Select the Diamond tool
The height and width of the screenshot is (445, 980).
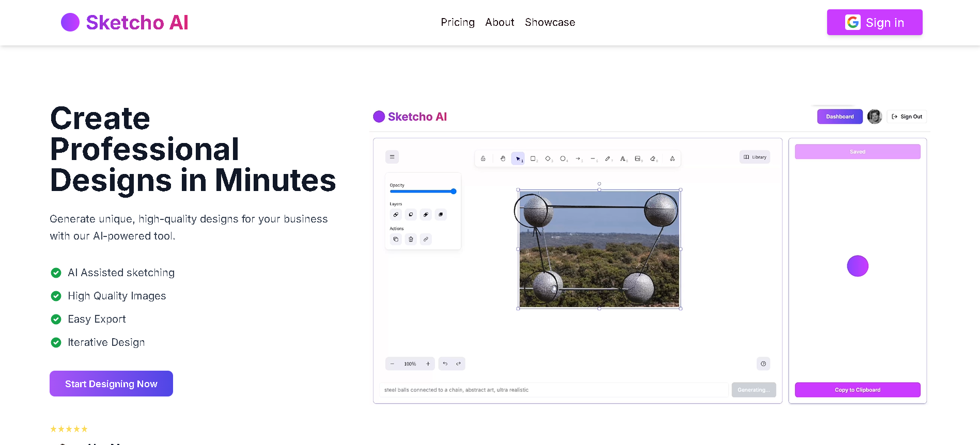[548, 158]
